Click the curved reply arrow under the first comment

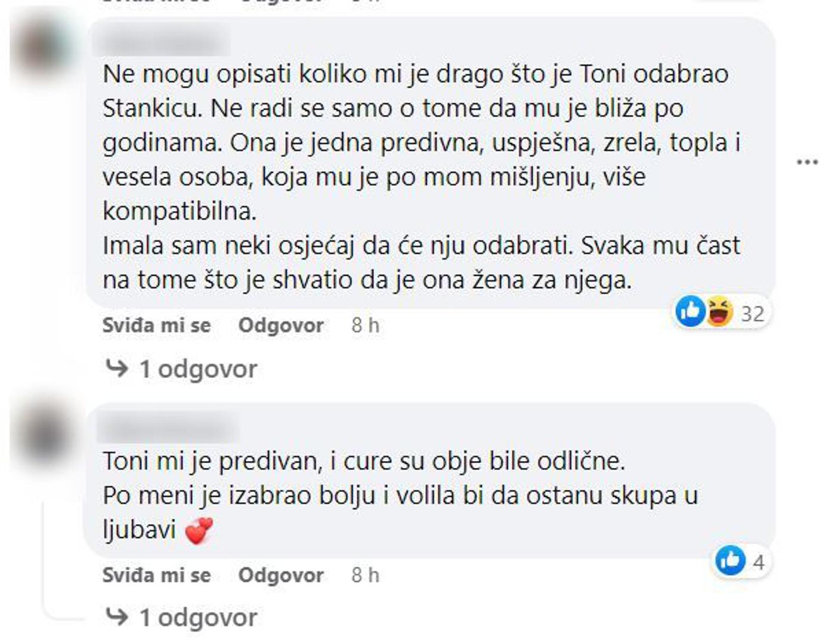coord(117,368)
